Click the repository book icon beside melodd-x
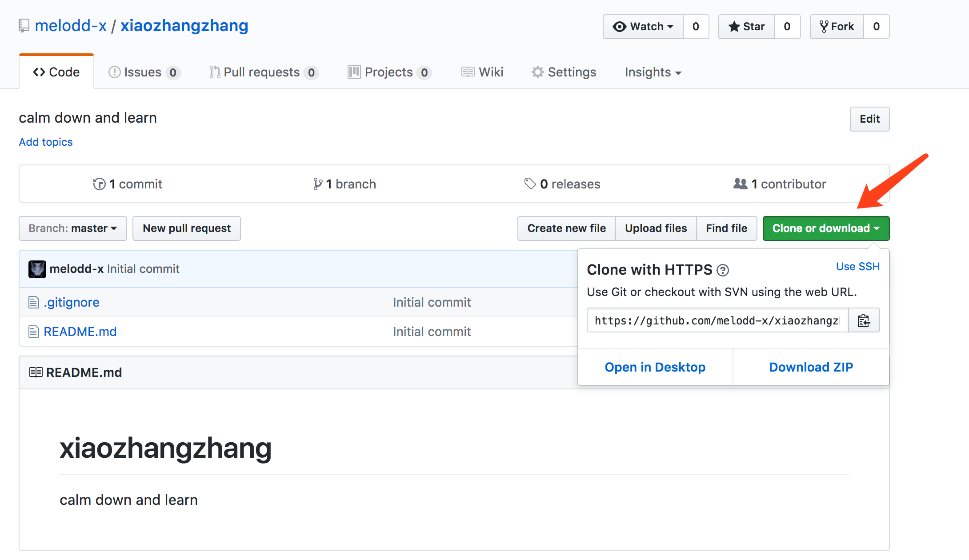Image resolution: width=969 pixels, height=560 pixels. coord(24,26)
